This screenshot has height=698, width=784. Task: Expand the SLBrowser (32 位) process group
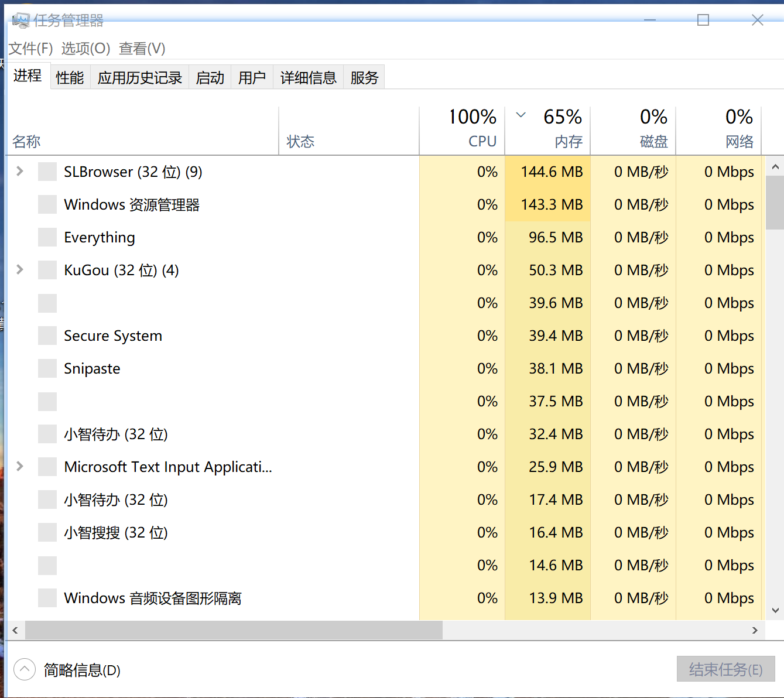click(20, 171)
